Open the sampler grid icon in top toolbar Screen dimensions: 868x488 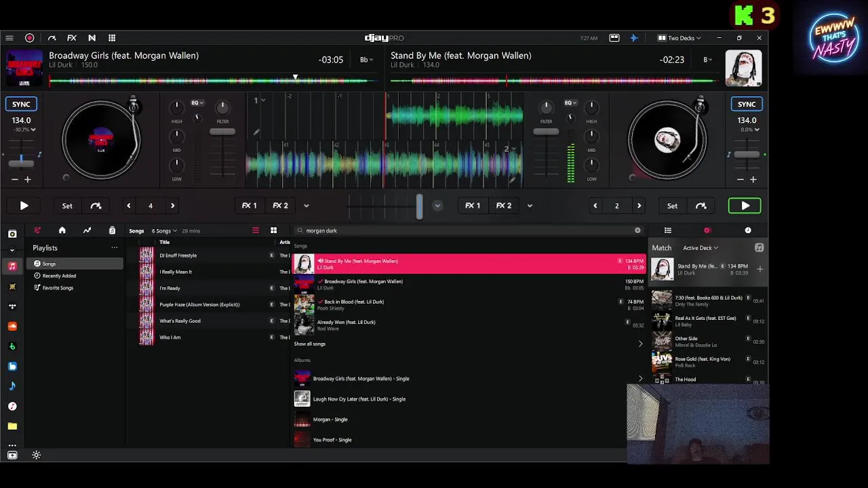[112, 38]
